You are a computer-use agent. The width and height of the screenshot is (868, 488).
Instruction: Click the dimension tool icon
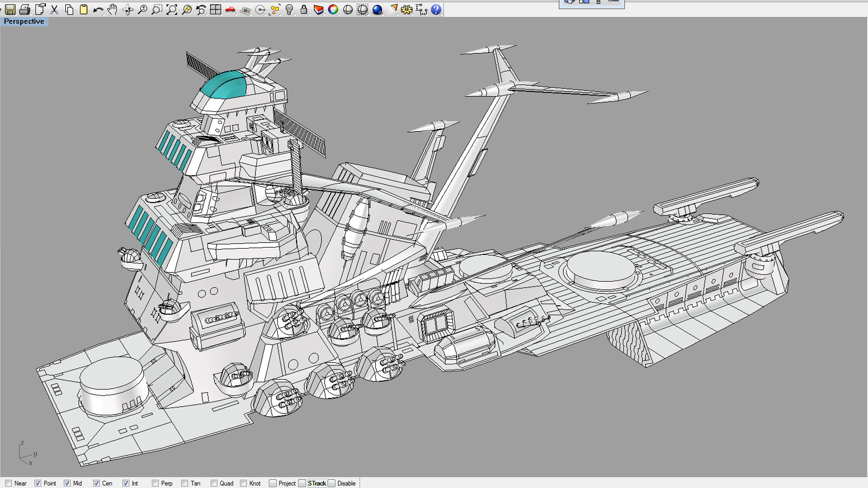(x=421, y=9)
